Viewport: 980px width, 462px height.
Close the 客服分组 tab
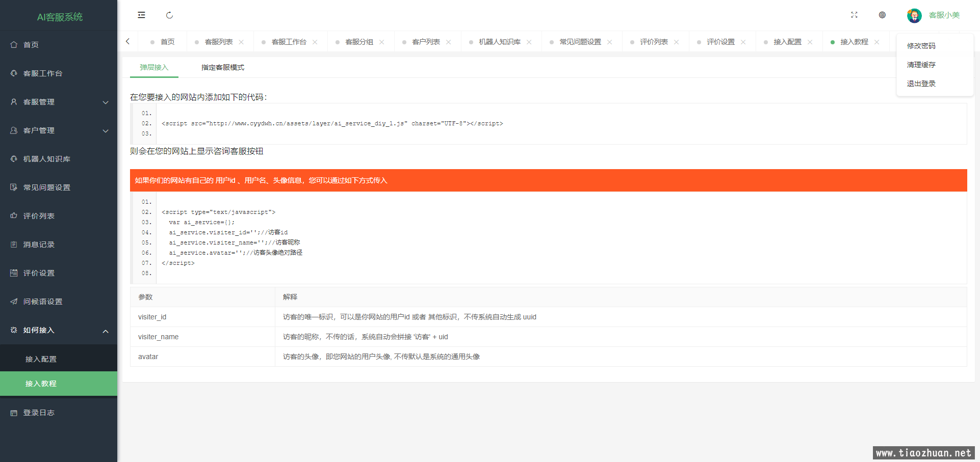382,42
